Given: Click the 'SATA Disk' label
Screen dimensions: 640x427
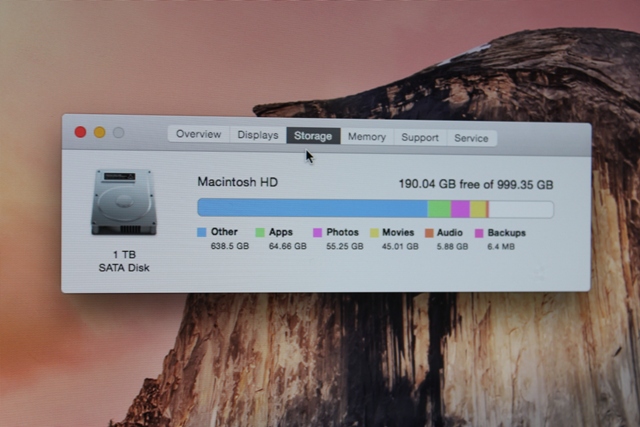Looking at the screenshot, I should (x=124, y=268).
